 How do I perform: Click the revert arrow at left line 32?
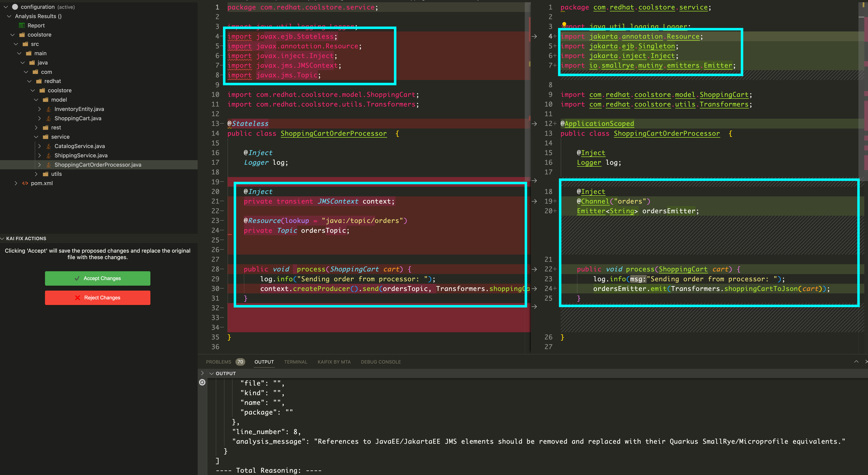coord(534,307)
